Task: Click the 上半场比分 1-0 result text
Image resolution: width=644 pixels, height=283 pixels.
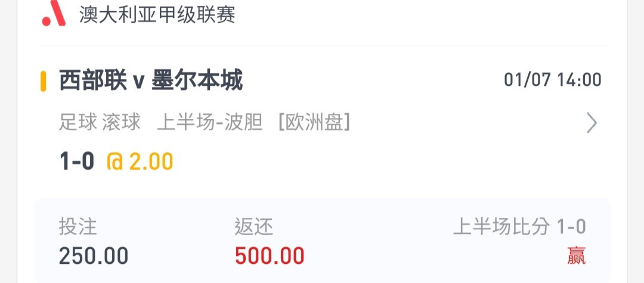Action: (x=519, y=227)
